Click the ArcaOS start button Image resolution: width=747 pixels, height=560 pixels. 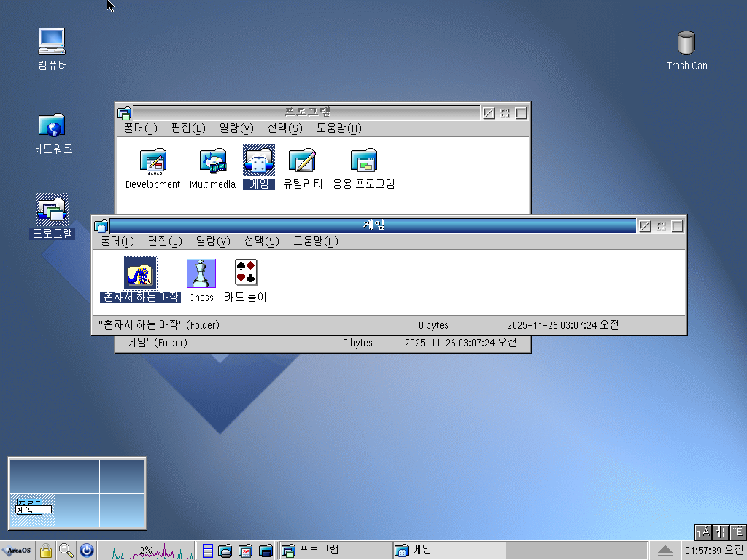(x=16, y=551)
